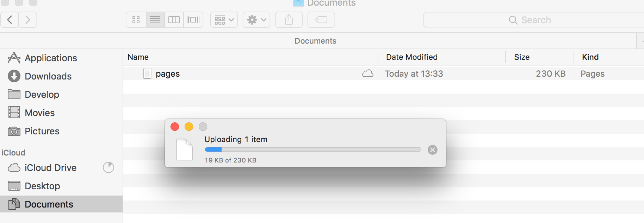
Task: Open the action gear menu
Action: tap(256, 20)
